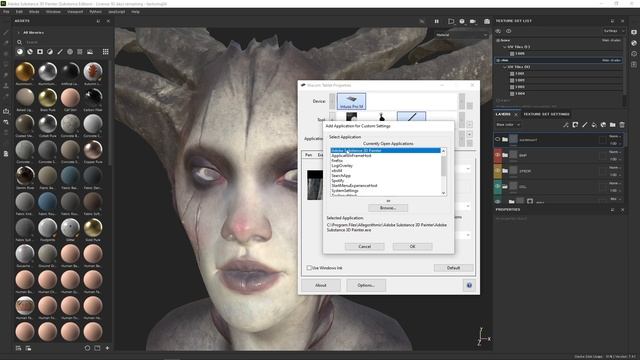Select the half-shaded circle filter icon in Assets
This screenshot has width=640, height=360.
(50, 52)
